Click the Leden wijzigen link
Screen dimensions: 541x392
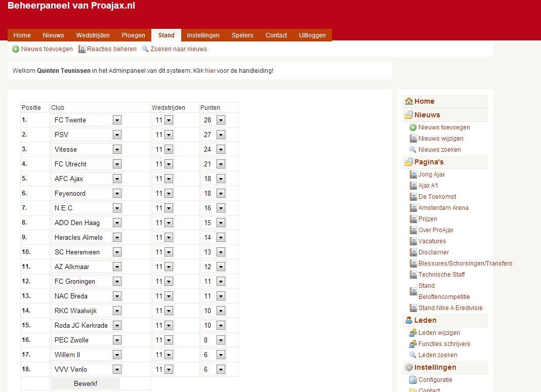click(439, 333)
